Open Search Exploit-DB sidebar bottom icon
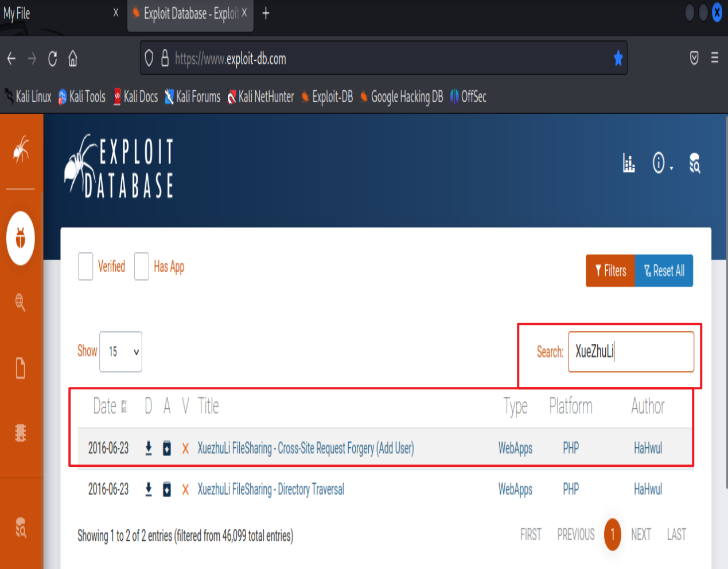 coord(21,527)
